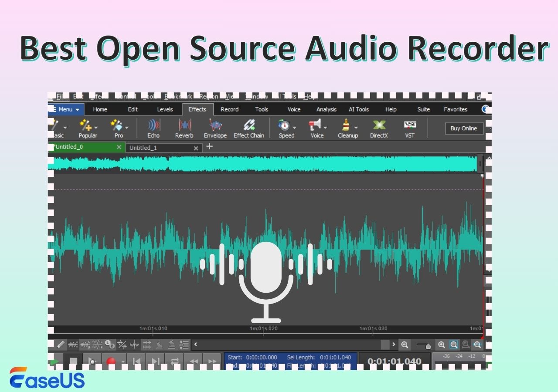Screen dimensions: 558x392
Task: Add a new file tab with plus
Action: [x=209, y=146]
